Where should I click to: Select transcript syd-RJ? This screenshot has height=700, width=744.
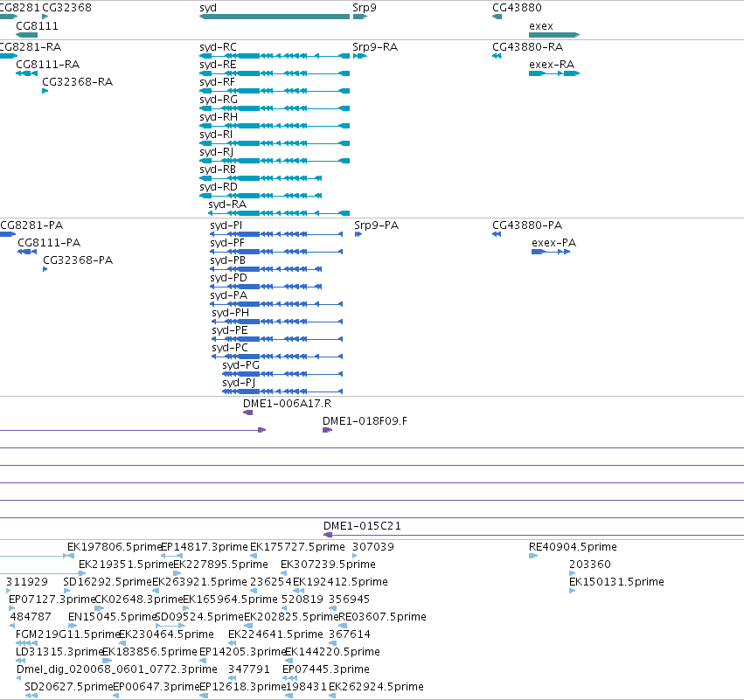click(x=275, y=162)
